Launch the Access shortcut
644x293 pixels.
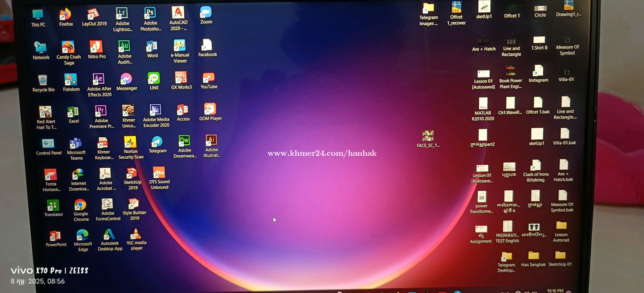pyautogui.click(x=183, y=112)
